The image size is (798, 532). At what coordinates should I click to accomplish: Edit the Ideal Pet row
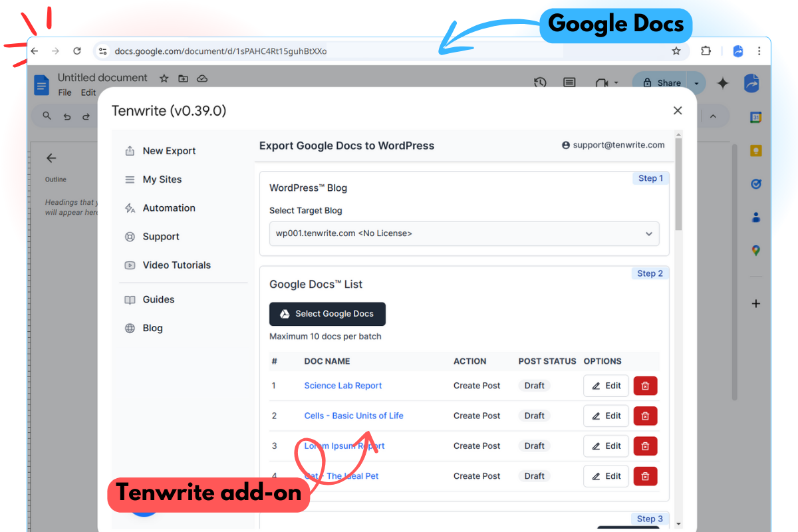coord(606,475)
